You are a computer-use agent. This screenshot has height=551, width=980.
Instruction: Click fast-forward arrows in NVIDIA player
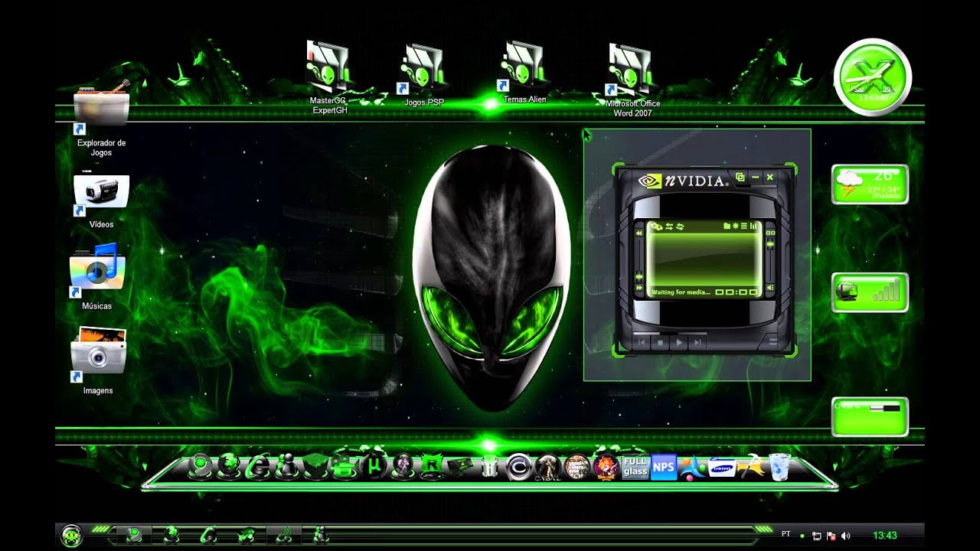point(639,287)
